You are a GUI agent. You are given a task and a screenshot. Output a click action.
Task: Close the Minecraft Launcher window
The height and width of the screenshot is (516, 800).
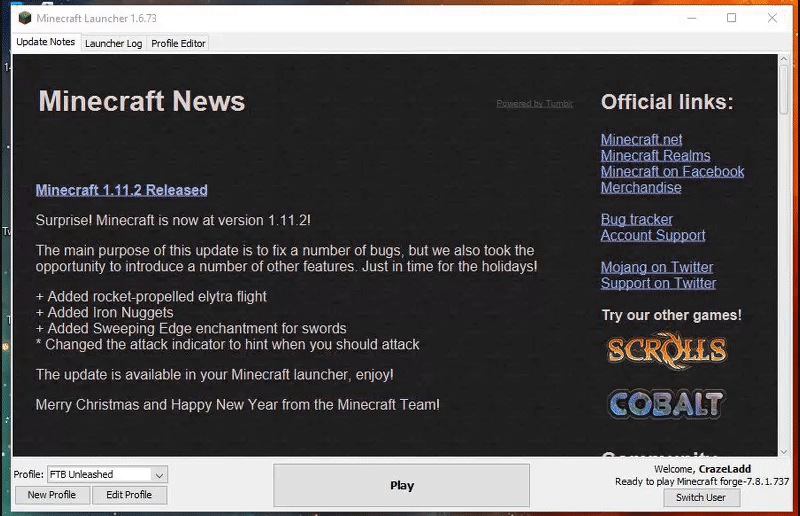tap(772, 18)
